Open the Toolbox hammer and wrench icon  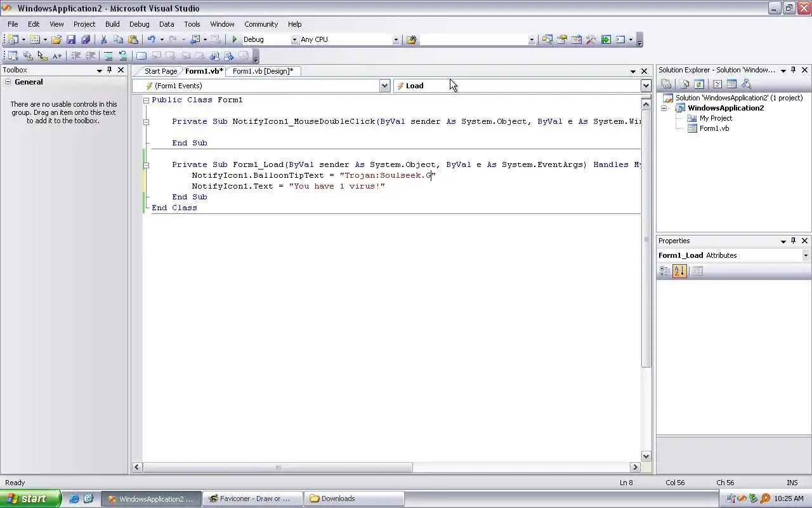pos(591,39)
